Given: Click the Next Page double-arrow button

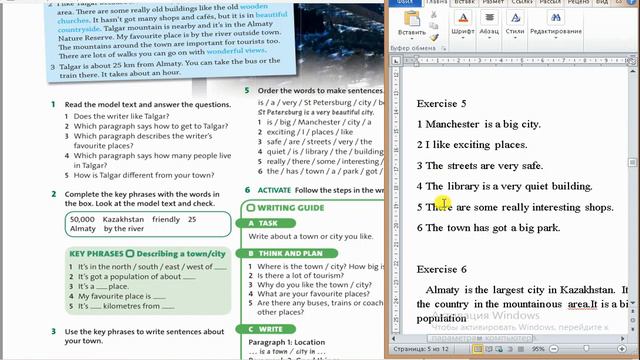Looking at the screenshot, I should (633, 329).
